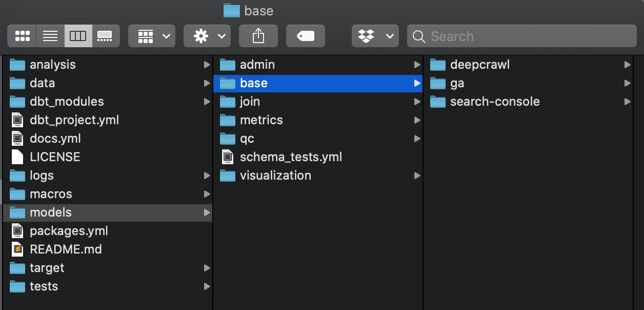Open the gear action menu
The image size is (644, 310).
point(207,36)
